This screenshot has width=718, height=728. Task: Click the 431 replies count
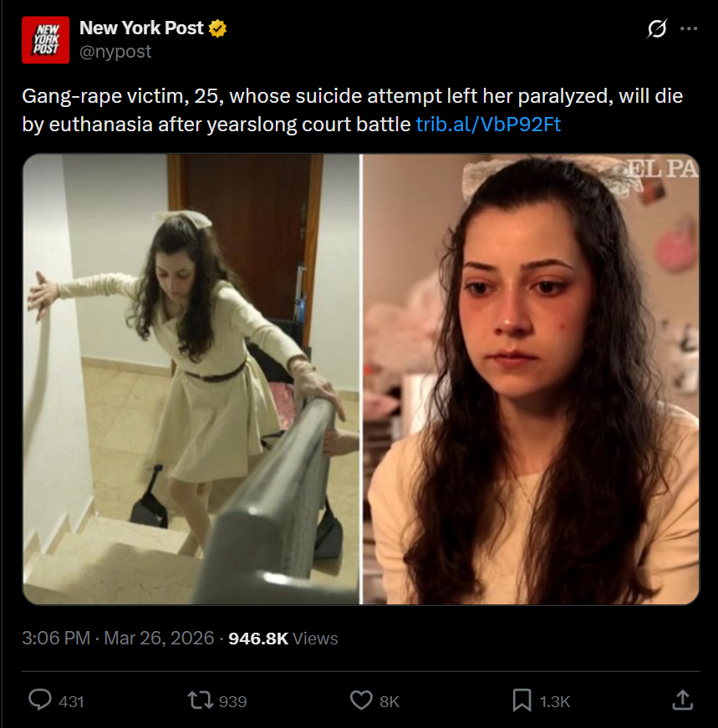pos(71,701)
